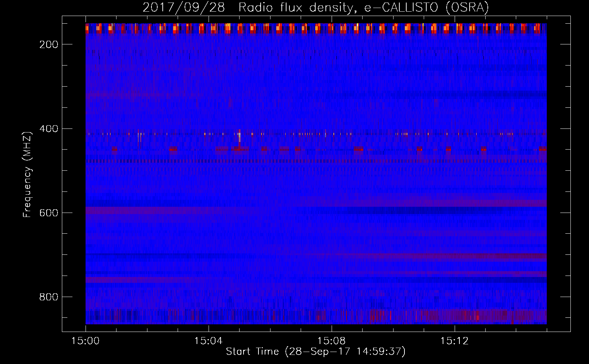Image resolution: width=589 pixels, height=364 pixels.
Task: Click the 'Start Time (28-Sep-17 14:59:37)' x-axis label
Action: pyautogui.click(x=316, y=352)
